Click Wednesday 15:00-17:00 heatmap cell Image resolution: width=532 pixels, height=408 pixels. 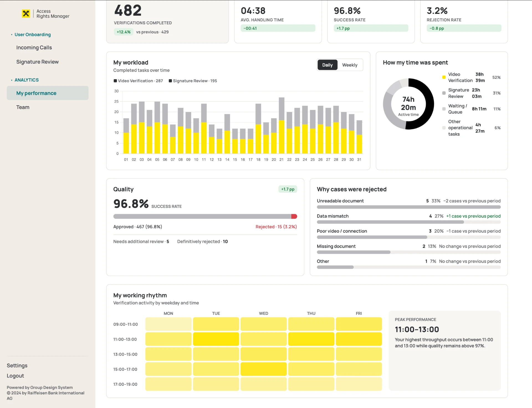264,369
